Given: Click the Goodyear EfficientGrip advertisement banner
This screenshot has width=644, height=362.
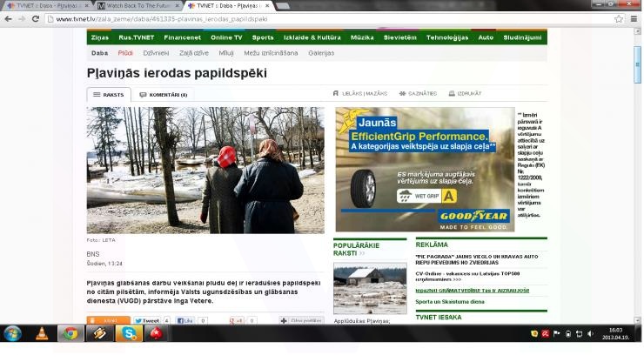Looking at the screenshot, I should (425, 169).
